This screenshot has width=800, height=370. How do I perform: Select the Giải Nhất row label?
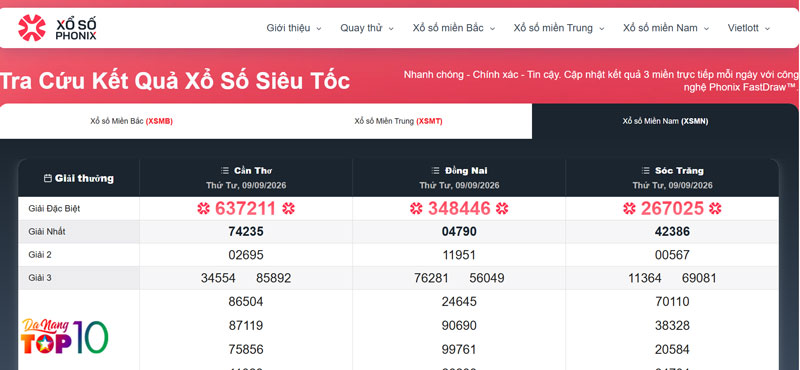pos(47,232)
